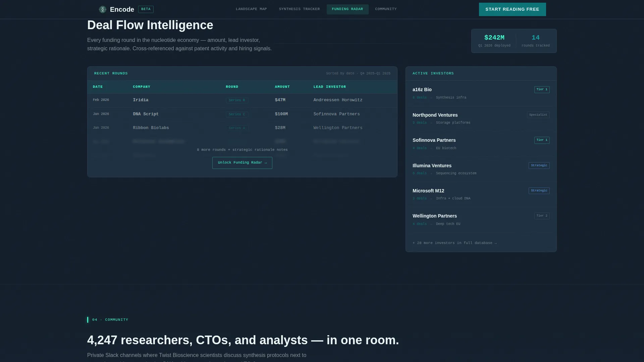Click the Recent Rounds panel title
The image size is (644, 362).
coord(111,73)
